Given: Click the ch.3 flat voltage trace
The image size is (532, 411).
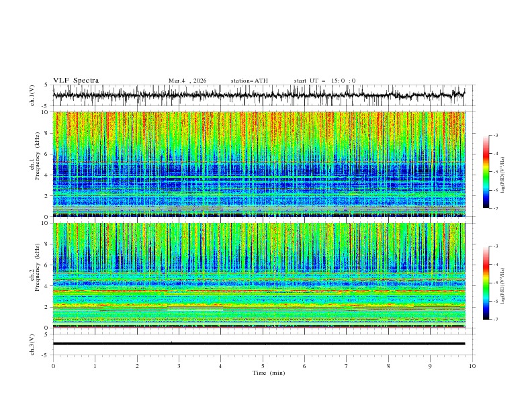Looking at the screenshot, I should click(259, 344).
